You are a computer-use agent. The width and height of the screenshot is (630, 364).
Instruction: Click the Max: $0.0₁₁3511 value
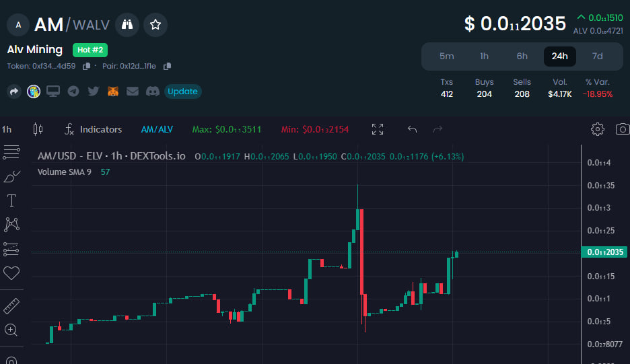click(227, 129)
